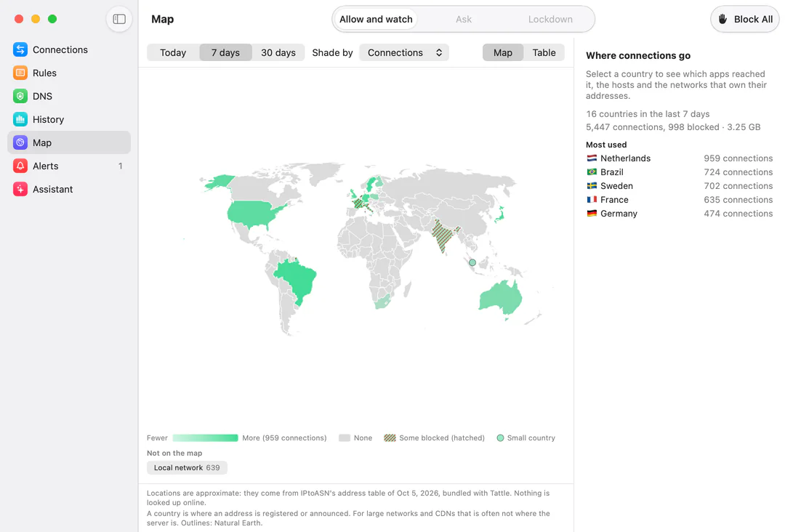Click the History chart icon
785x532 pixels.
[20, 119]
